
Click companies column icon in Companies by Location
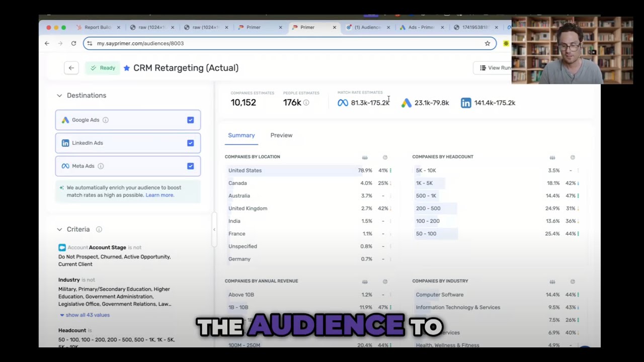365,157
